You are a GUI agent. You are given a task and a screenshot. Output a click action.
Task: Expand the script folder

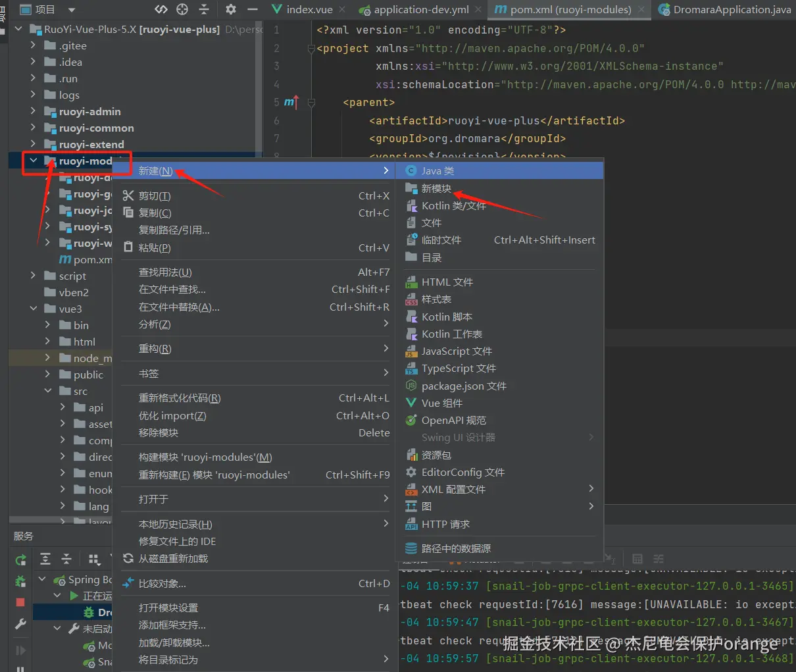click(33, 276)
